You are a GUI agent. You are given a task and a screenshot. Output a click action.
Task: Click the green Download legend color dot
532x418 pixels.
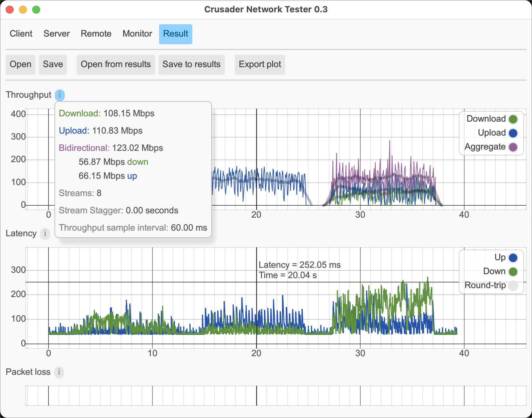tap(513, 119)
